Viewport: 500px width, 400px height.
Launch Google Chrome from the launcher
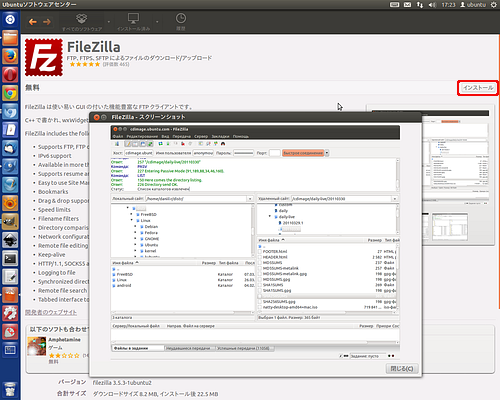coord(10,93)
